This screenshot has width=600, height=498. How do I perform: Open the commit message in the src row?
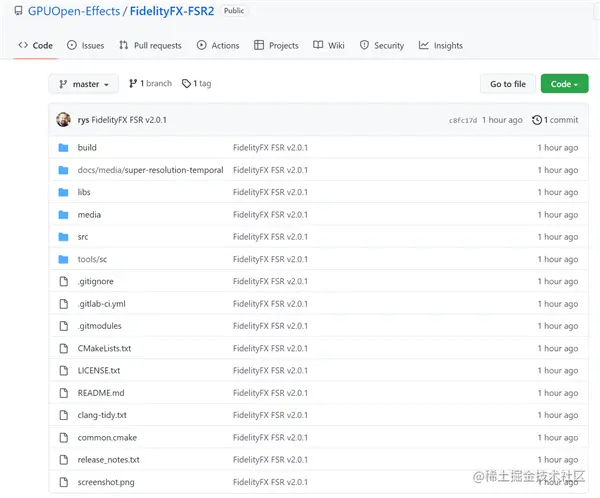point(270,237)
